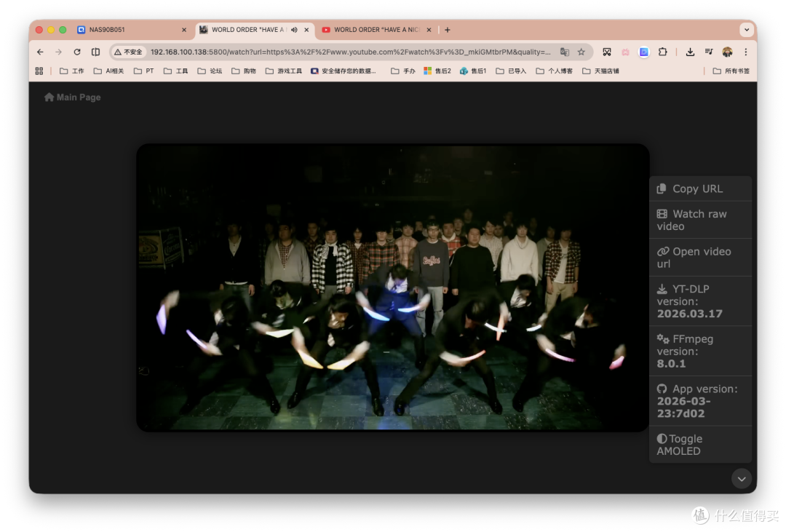
Task: Open the 不安全 site security info
Action: tap(128, 52)
